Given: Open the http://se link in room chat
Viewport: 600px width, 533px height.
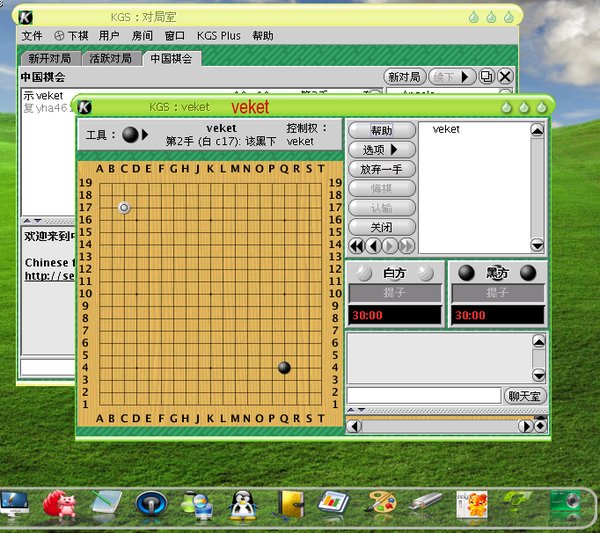Looking at the screenshot, I should pos(50,275).
